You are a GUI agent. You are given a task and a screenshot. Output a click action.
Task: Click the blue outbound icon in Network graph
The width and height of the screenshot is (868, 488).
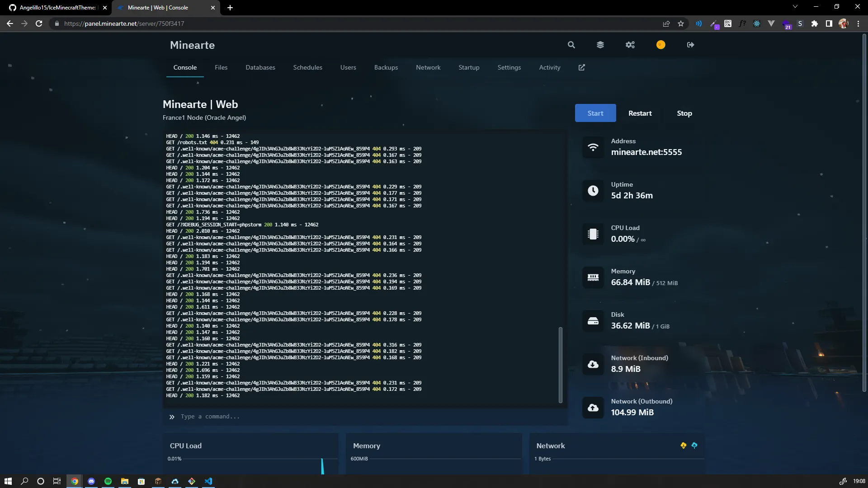click(x=694, y=446)
